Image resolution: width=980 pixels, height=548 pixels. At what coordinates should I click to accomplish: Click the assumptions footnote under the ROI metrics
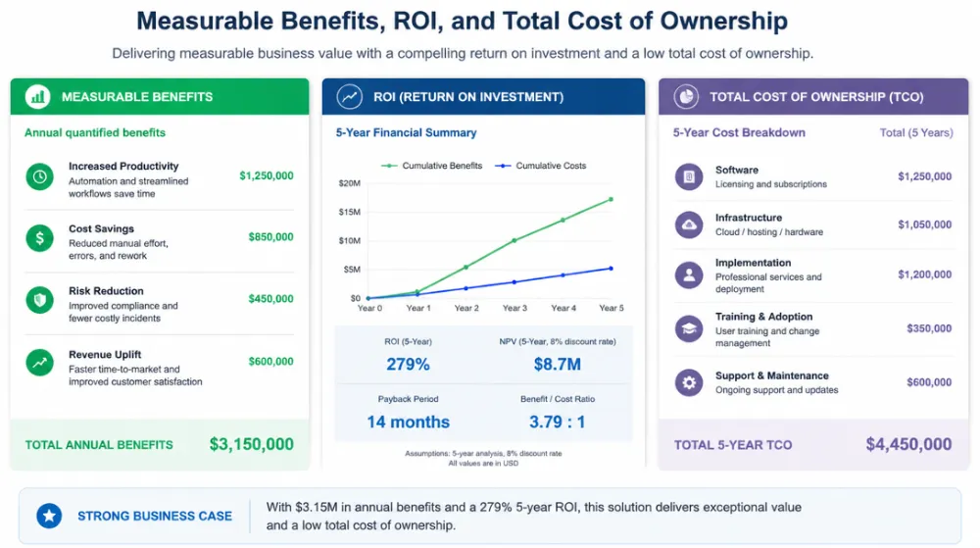tap(483, 458)
